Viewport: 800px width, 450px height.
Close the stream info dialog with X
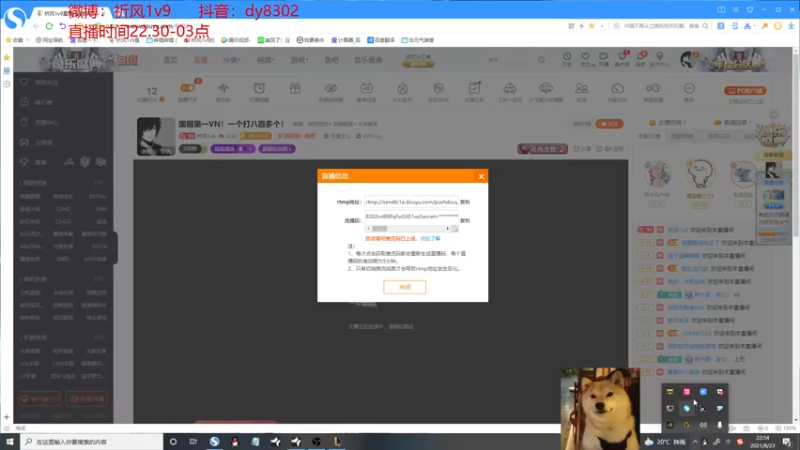click(481, 176)
